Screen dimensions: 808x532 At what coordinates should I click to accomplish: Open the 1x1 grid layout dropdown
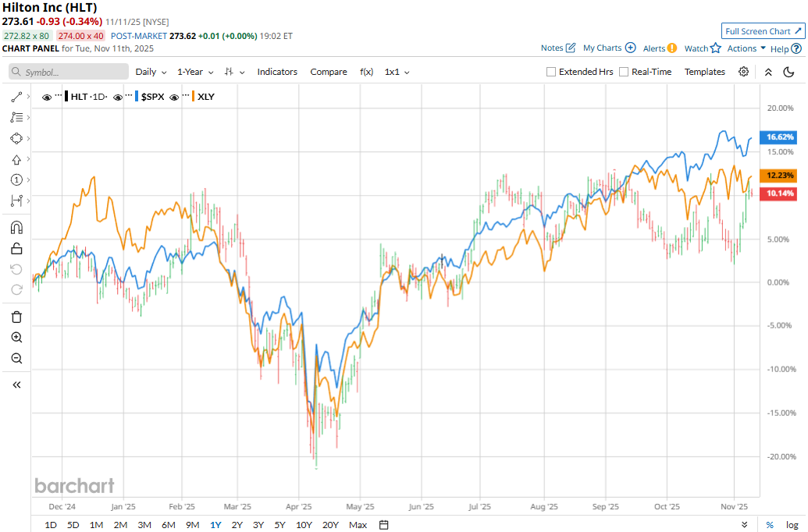397,72
